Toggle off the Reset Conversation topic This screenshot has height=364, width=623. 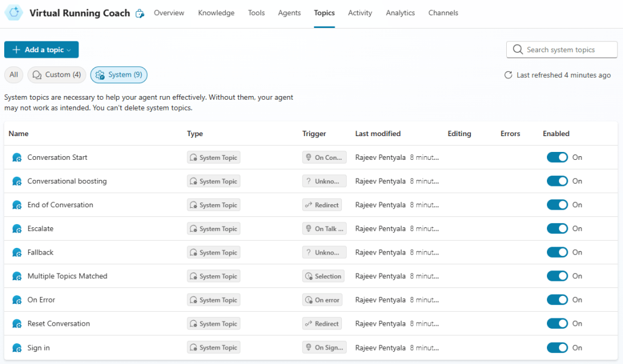557,323
